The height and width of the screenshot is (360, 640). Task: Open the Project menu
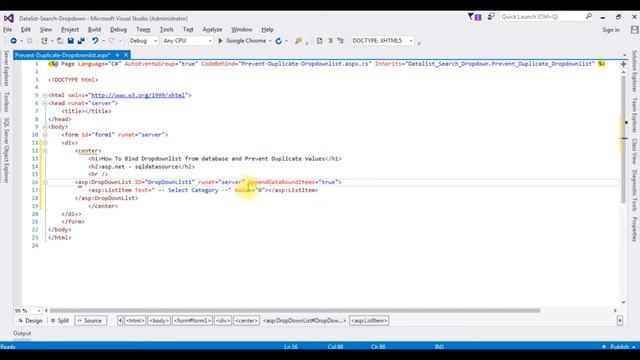70,29
